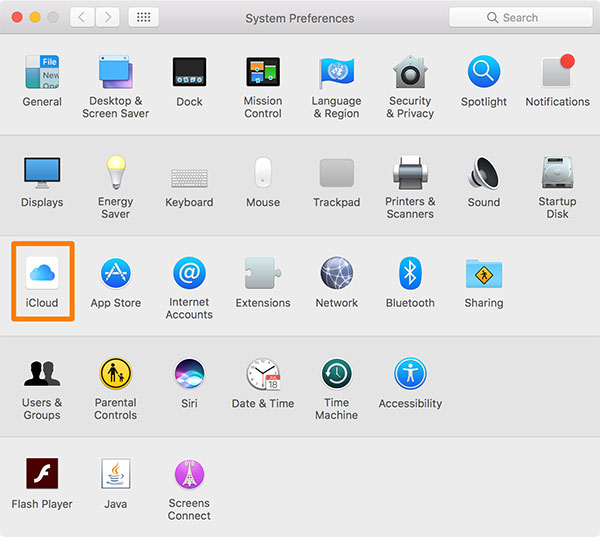Go back with the left arrow button
This screenshot has width=600, height=537.
[x=82, y=17]
